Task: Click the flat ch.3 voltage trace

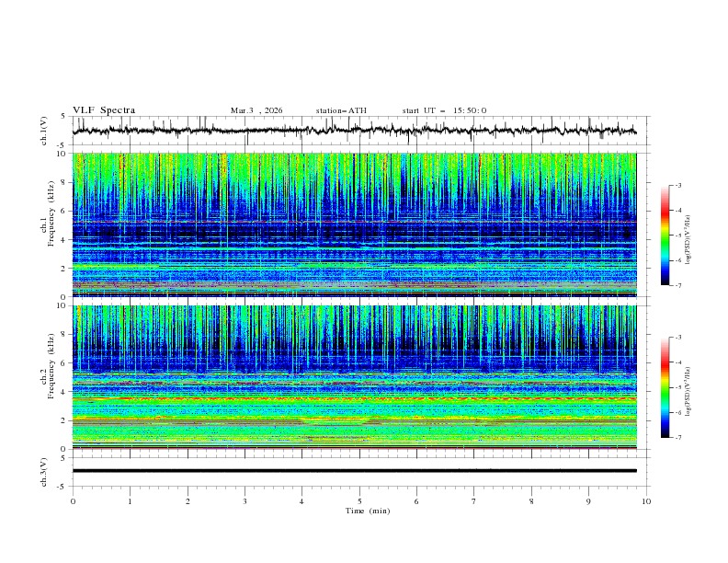Action: pyautogui.click(x=355, y=471)
